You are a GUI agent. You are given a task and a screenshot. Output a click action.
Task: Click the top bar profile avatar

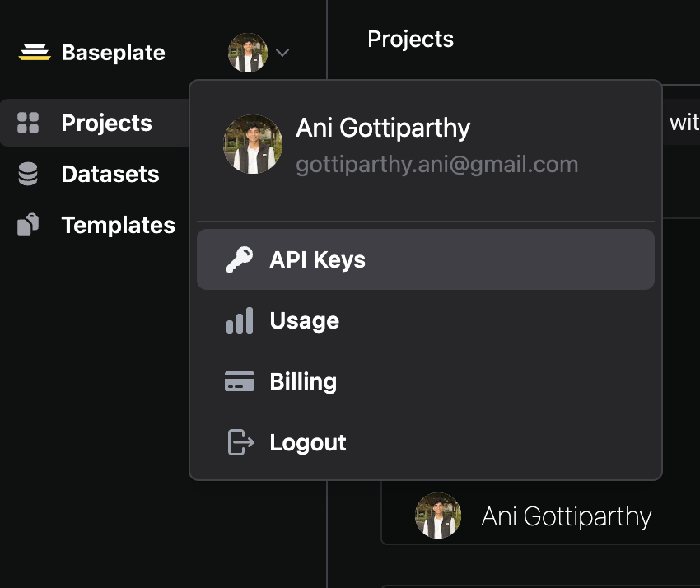point(247,53)
